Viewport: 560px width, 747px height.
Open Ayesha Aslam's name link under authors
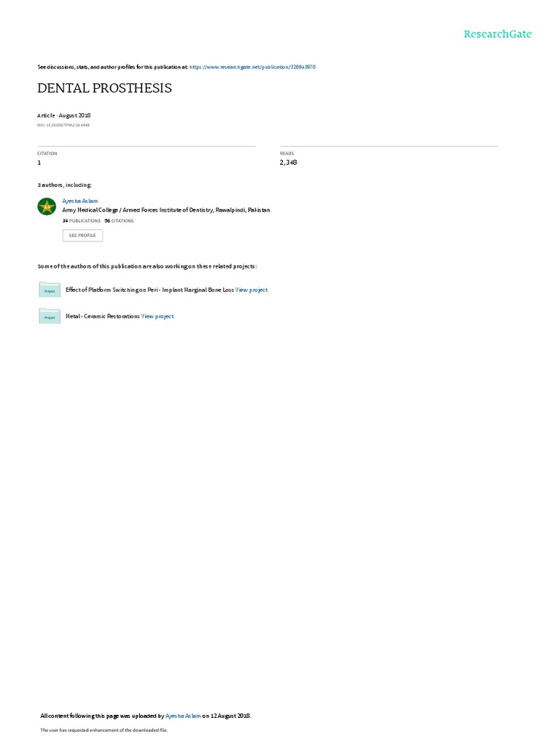point(80,201)
